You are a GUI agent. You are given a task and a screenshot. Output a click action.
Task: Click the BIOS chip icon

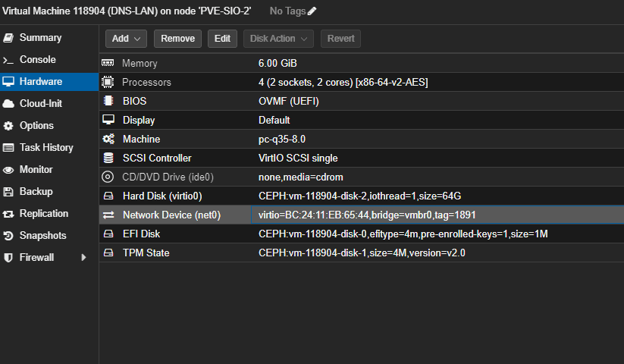pos(108,101)
